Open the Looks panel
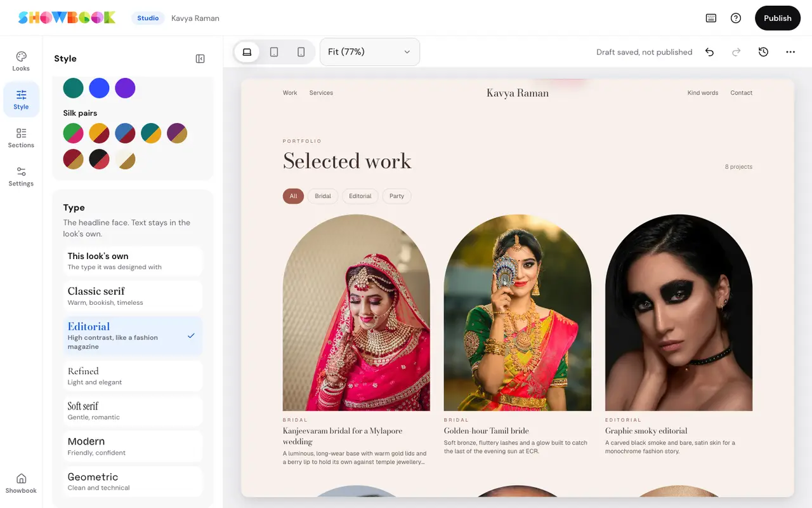Viewport: 812px width, 508px height. pos(21,62)
